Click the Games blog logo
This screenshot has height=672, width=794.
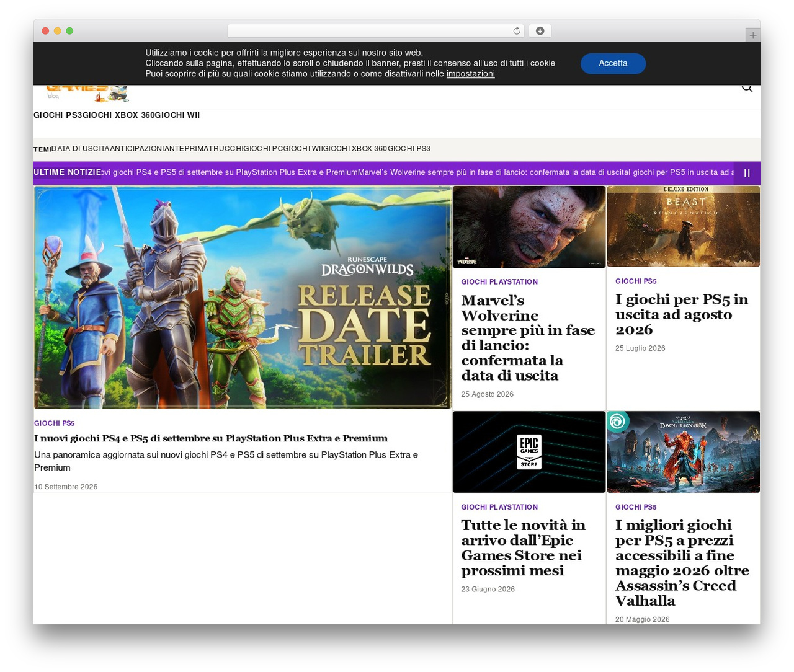click(x=87, y=93)
